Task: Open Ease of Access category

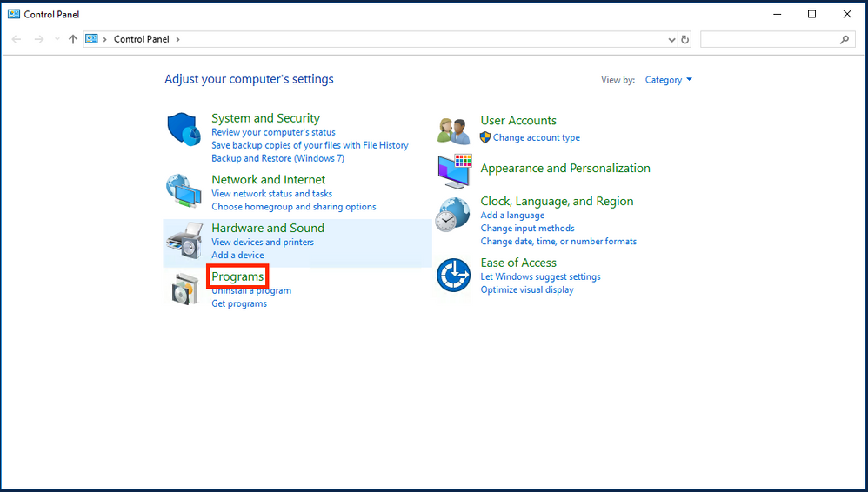Action: pyautogui.click(x=518, y=263)
